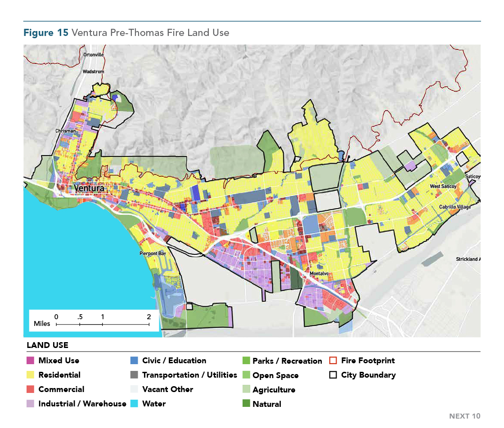The height and width of the screenshot is (428, 504).
Task: Click the West Saticoy map label
Action: [x=443, y=186]
